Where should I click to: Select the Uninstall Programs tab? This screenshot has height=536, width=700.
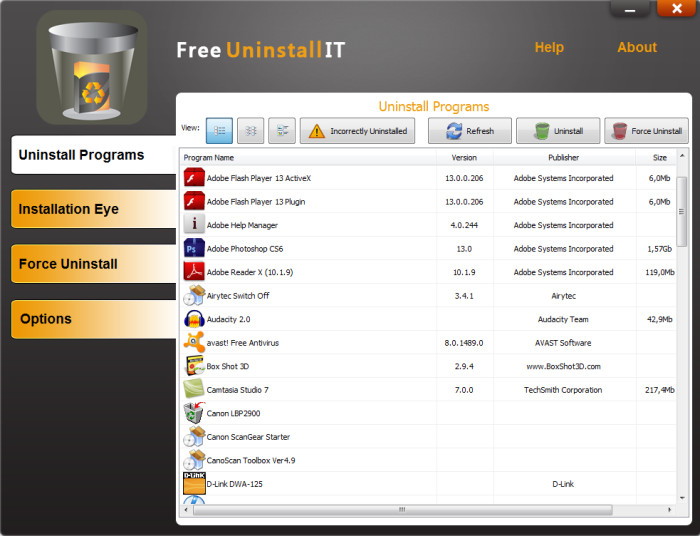[94, 155]
